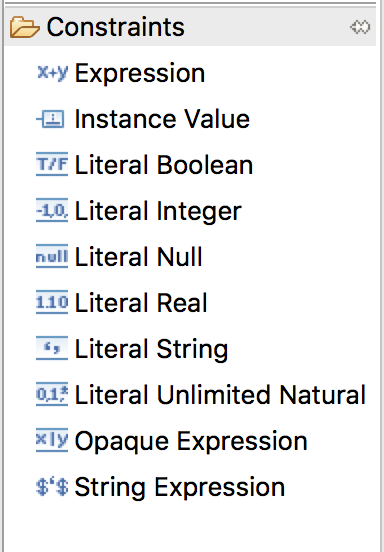Select the Literal Unlimited Natural label
This screenshot has width=384, height=552.
(x=220, y=395)
